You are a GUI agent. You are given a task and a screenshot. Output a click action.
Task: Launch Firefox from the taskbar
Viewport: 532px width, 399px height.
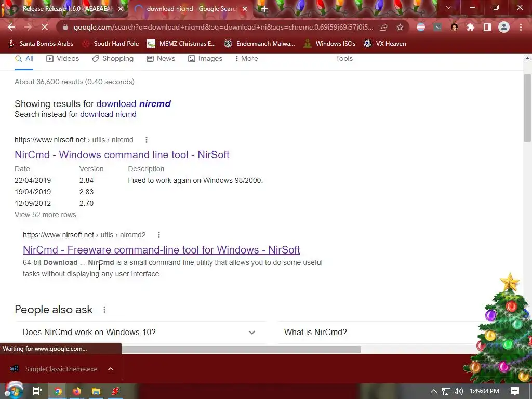77,391
